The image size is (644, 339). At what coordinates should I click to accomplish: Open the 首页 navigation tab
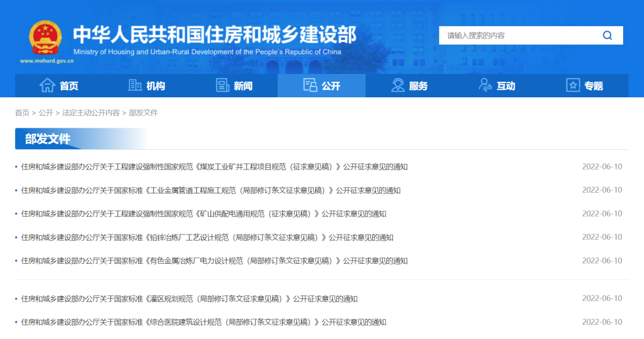[58, 85]
